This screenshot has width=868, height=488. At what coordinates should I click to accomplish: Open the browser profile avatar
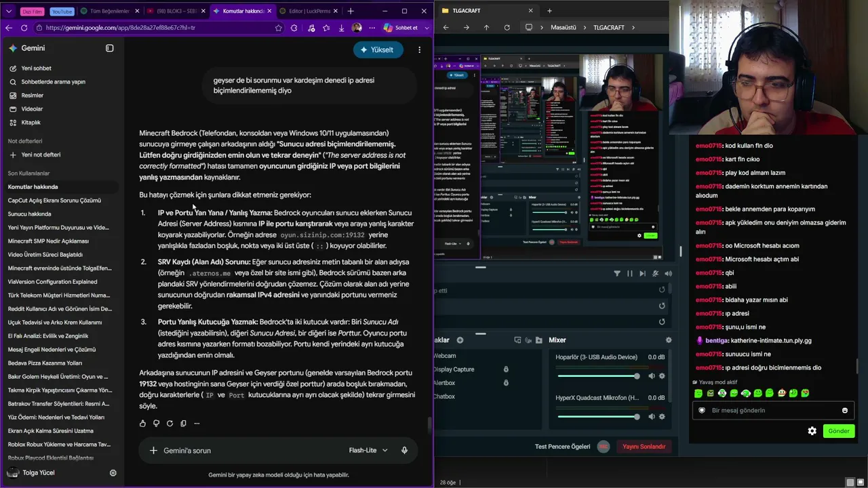click(357, 28)
